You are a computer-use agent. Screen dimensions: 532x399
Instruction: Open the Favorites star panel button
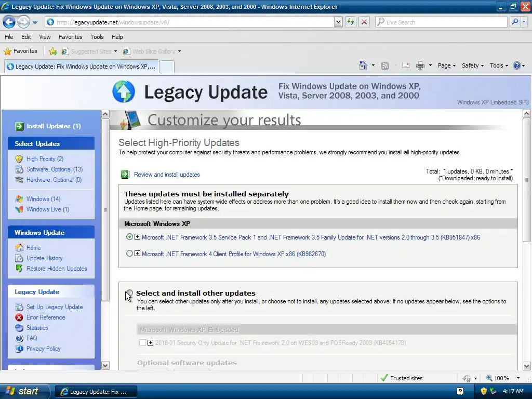20,51
